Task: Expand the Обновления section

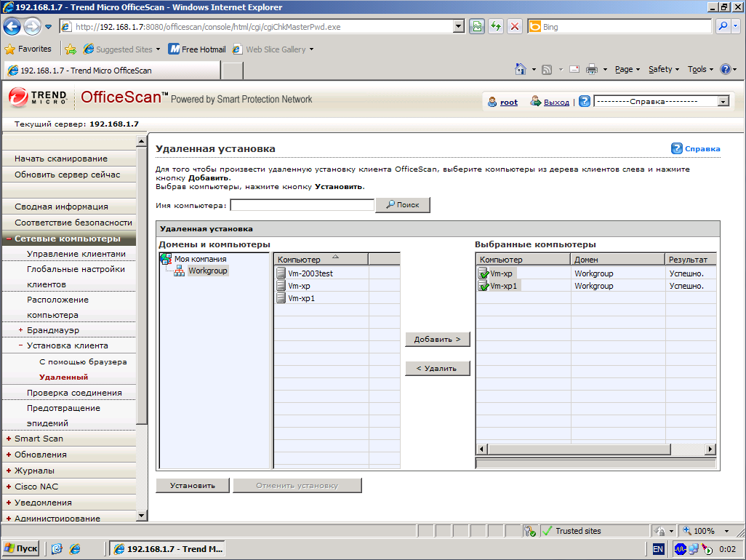Action: [9, 455]
